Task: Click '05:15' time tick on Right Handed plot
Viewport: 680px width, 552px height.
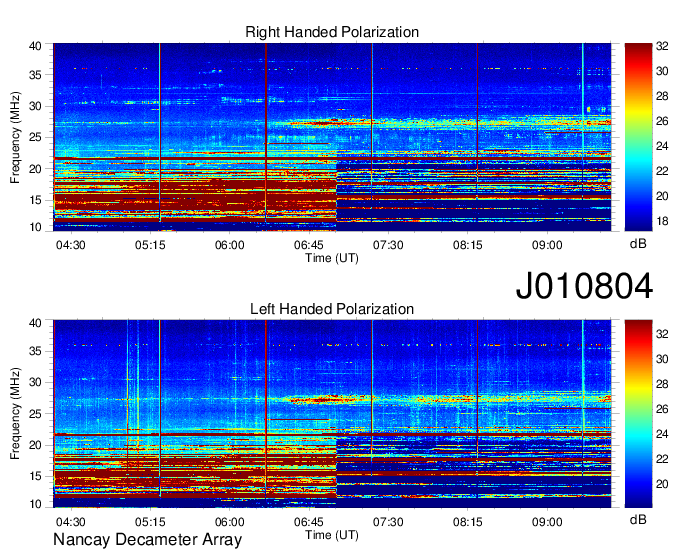Action: 150,245
